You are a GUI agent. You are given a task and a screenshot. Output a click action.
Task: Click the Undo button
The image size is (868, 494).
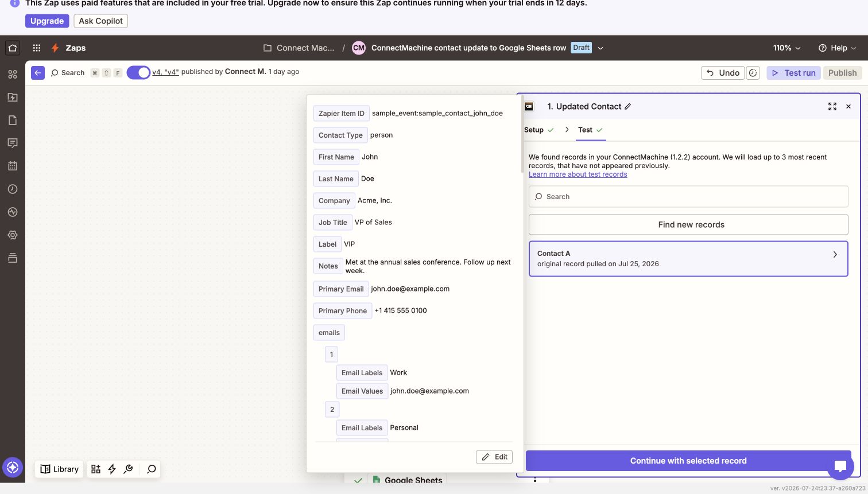723,73
